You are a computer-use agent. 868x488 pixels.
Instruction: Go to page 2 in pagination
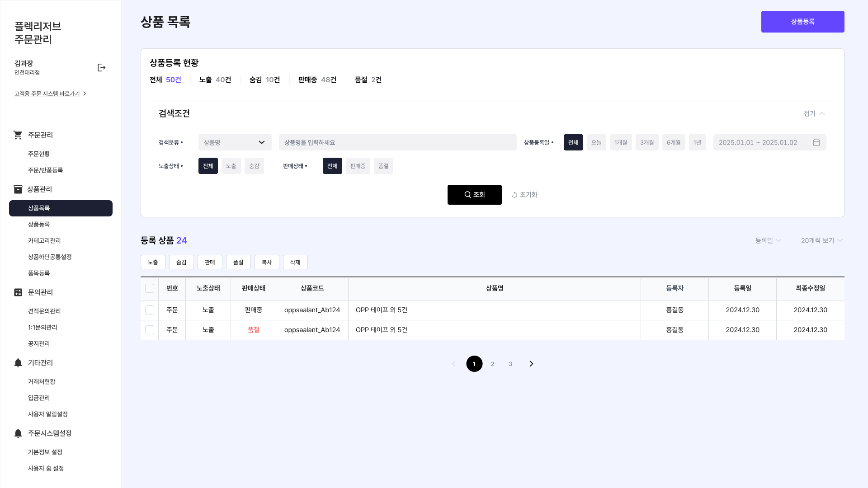point(492,364)
